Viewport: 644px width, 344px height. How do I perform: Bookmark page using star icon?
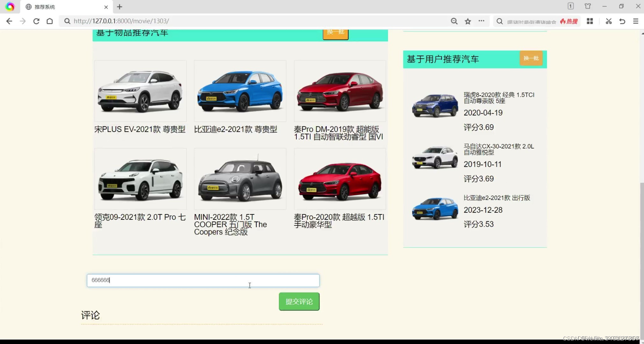coord(468,21)
